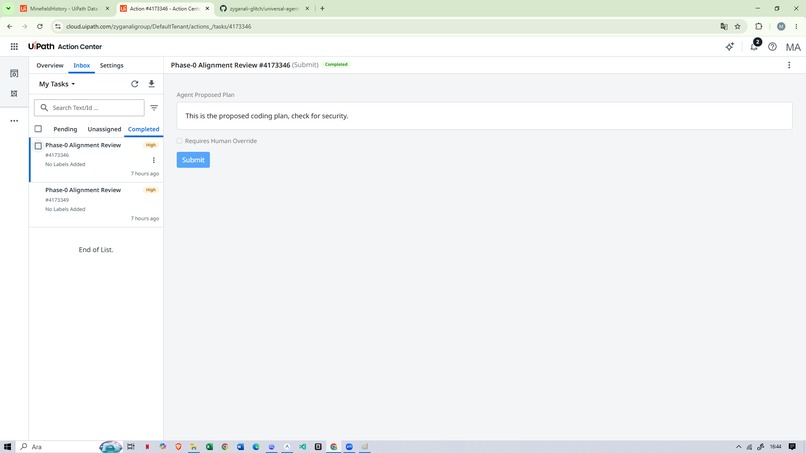The height and width of the screenshot is (453, 806).
Task: View site information icon in address bar
Action: click(x=58, y=26)
